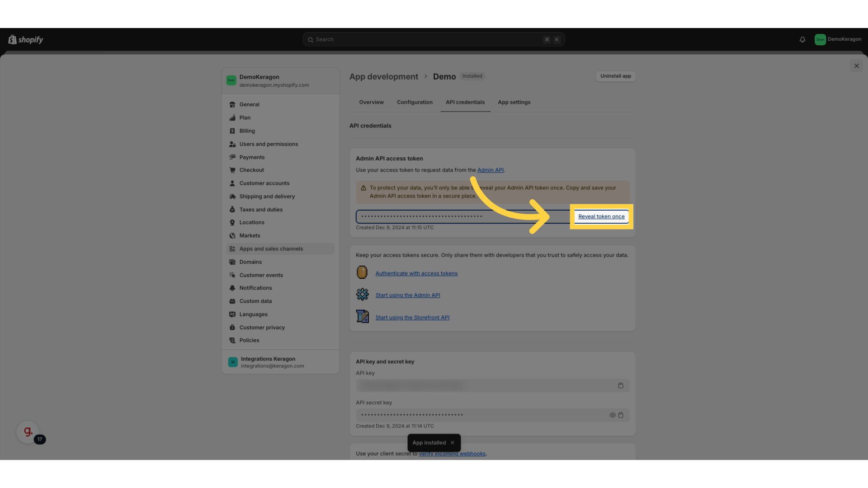Dismiss the App installed toast
The height and width of the screenshot is (488, 868).
(452, 443)
